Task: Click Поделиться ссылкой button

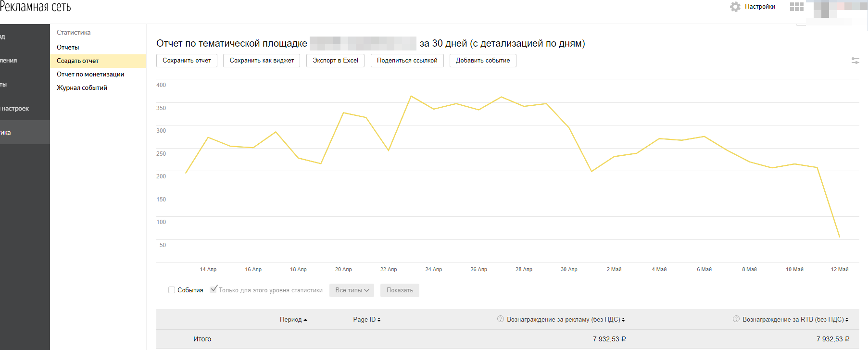Action: (407, 61)
